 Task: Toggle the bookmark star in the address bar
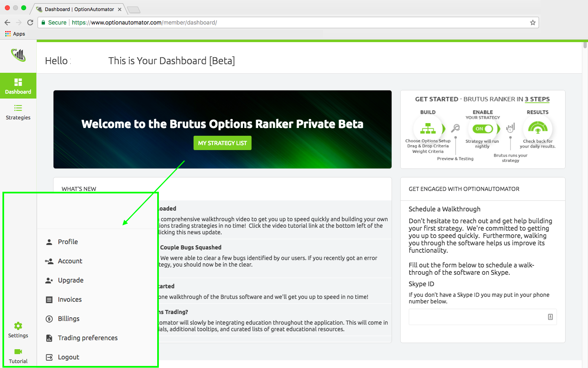(x=532, y=22)
